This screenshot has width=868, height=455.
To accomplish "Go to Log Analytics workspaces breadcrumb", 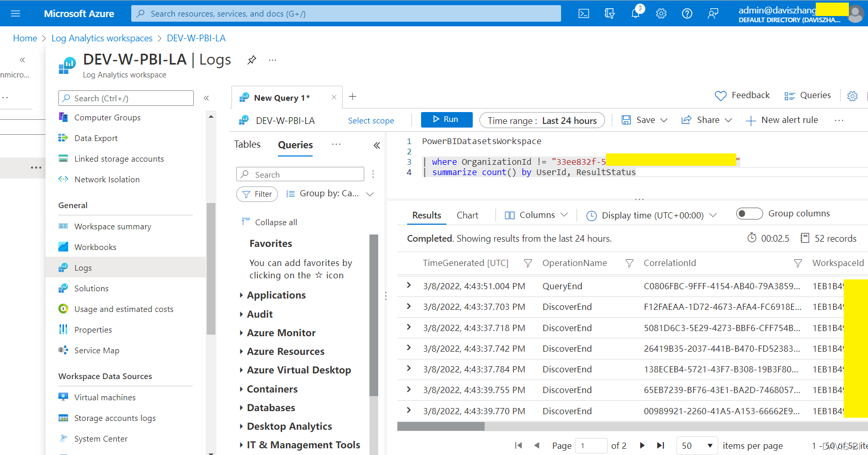I will click(102, 38).
